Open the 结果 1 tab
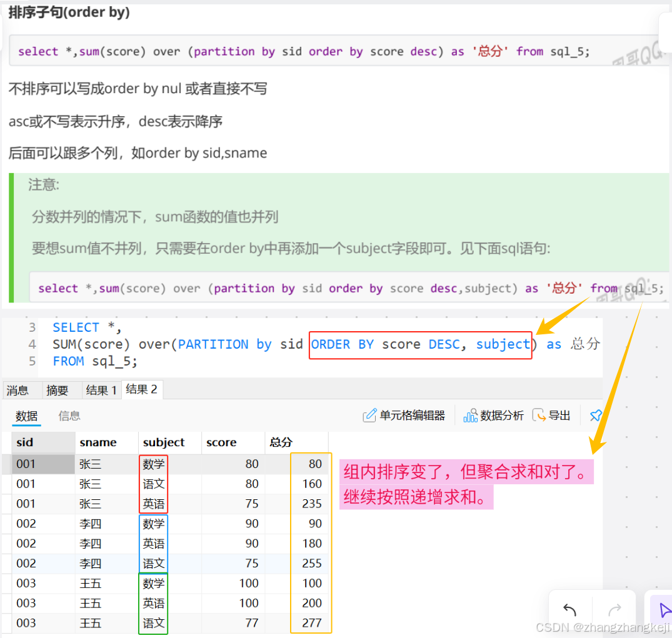Viewport: 672px width, 638px height. pos(101,391)
